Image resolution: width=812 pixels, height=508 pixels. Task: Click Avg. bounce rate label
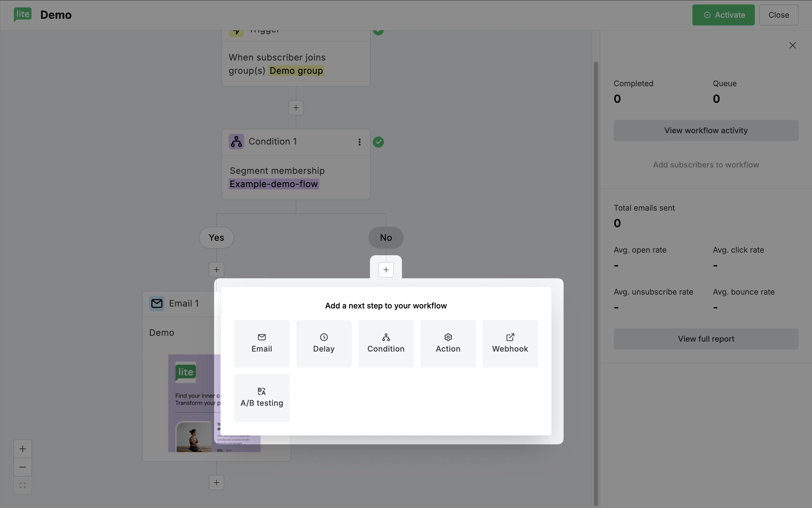743,292
